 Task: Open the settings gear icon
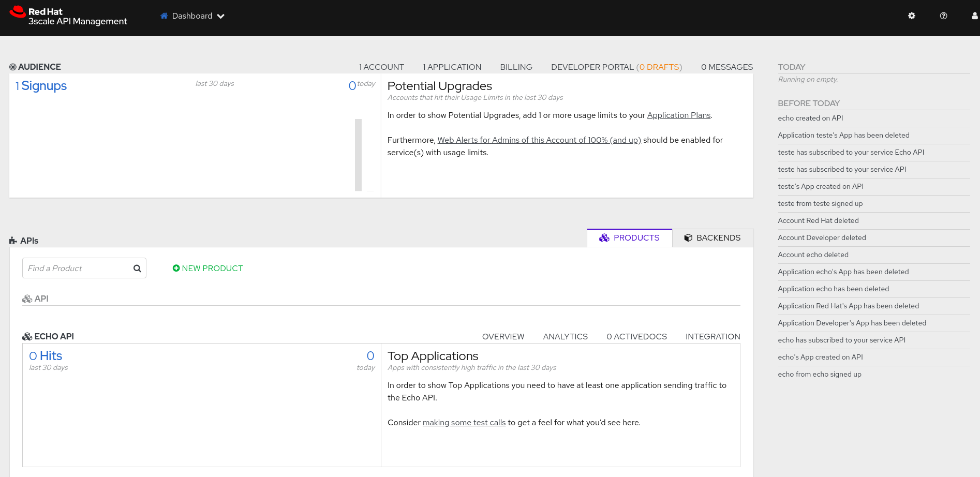(912, 16)
